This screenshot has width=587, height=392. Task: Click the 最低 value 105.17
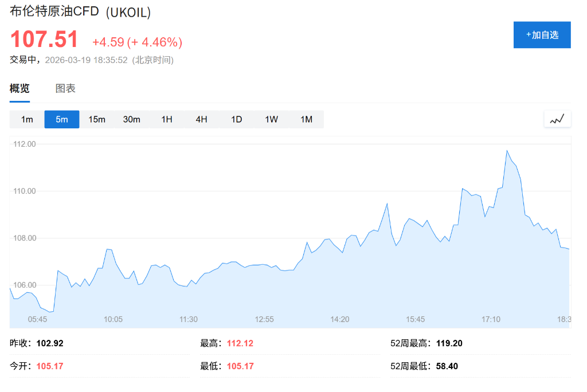(240, 366)
